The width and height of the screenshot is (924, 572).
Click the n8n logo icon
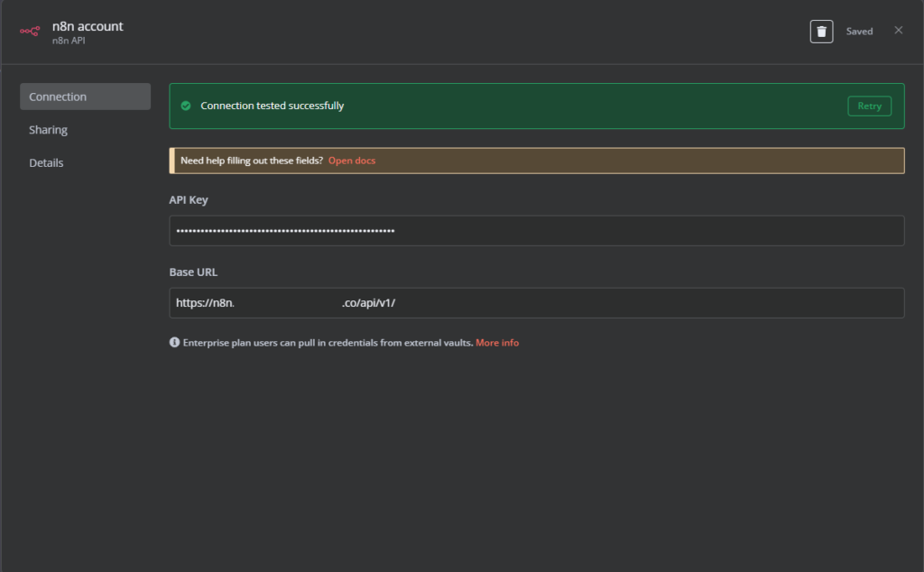(30, 32)
